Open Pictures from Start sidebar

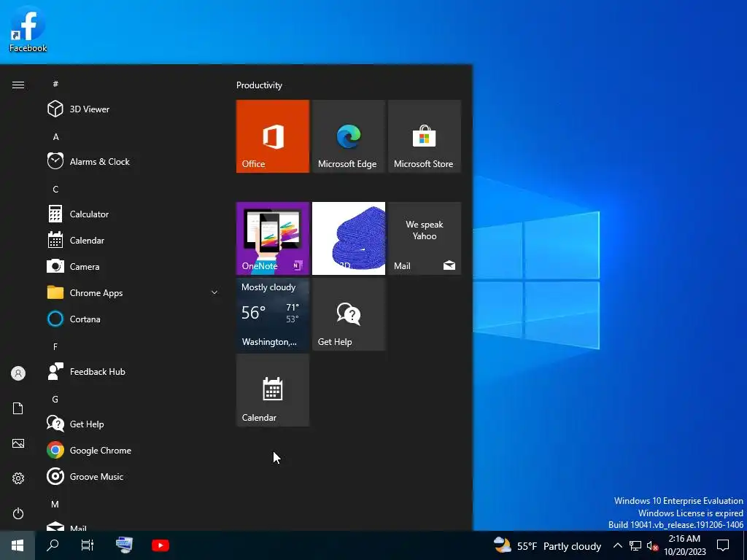pyautogui.click(x=18, y=443)
